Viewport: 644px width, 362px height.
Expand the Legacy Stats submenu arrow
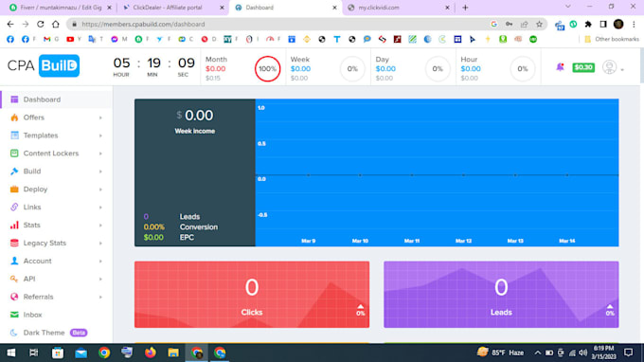100,244
